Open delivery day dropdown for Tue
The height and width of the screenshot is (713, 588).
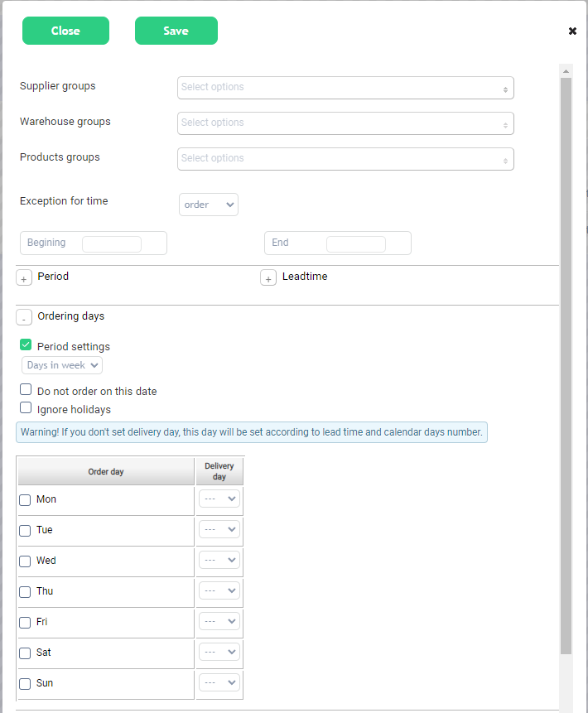tap(219, 530)
